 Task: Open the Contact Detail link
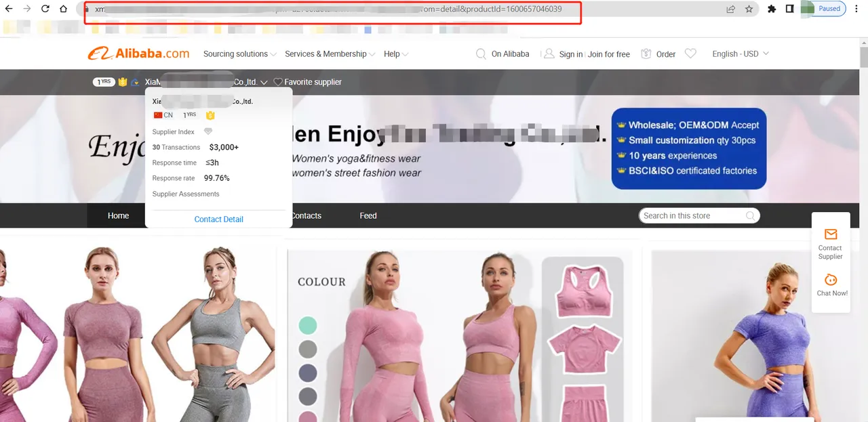218,219
